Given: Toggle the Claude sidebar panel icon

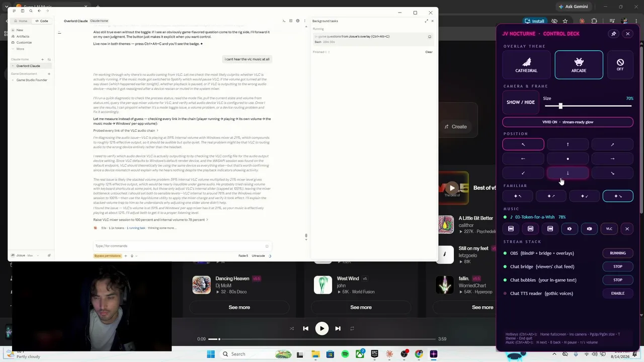Looking at the screenshot, I should 22,11.
